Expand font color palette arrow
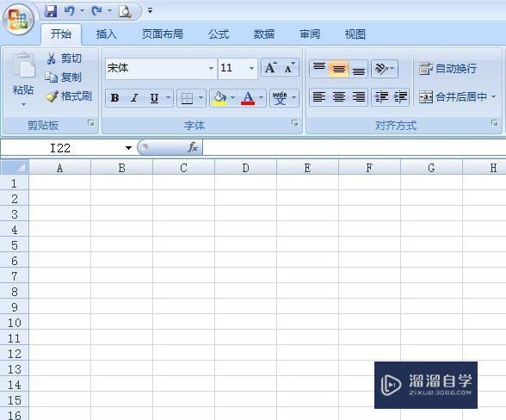The width and height of the screenshot is (506, 420). pyautogui.click(x=261, y=97)
